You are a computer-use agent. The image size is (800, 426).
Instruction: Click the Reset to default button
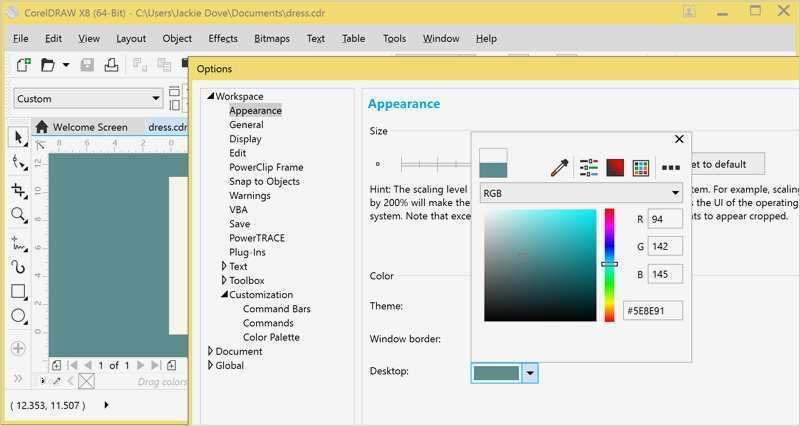[727, 164]
